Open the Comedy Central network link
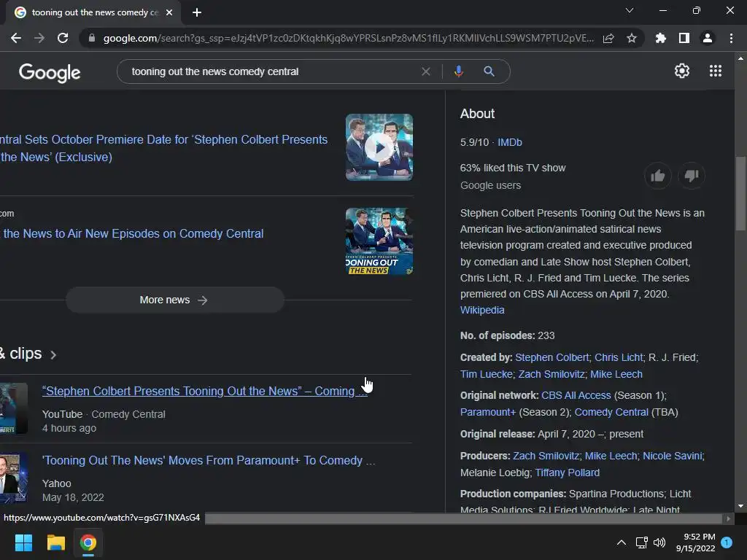 point(611,412)
